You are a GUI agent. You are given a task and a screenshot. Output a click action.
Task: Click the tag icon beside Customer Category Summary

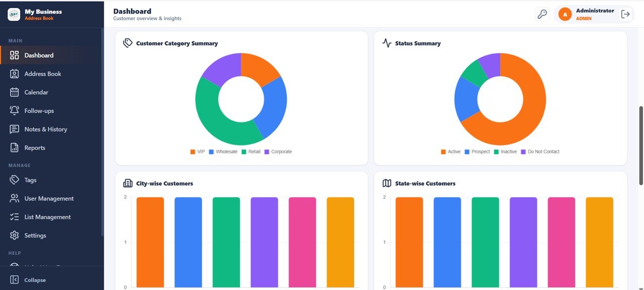[128, 43]
